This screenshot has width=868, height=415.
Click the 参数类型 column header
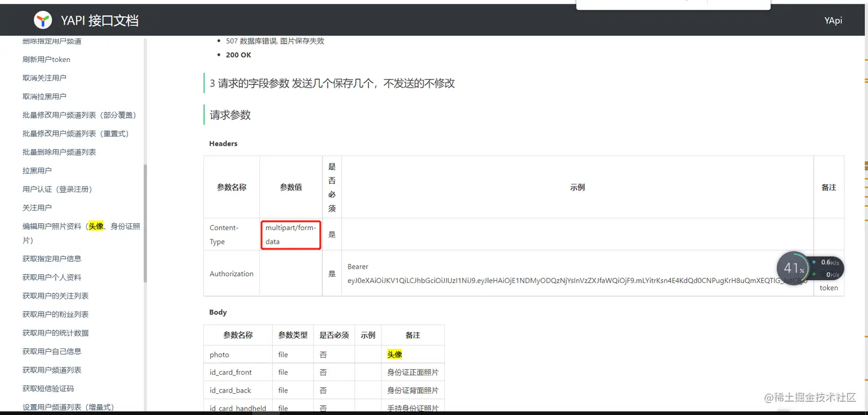click(293, 335)
